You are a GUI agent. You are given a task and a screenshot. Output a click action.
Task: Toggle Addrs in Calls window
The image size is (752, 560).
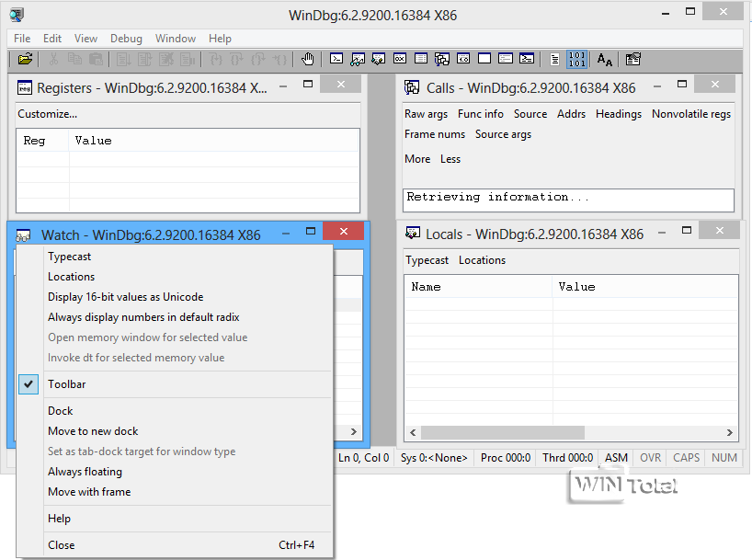pyautogui.click(x=571, y=114)
